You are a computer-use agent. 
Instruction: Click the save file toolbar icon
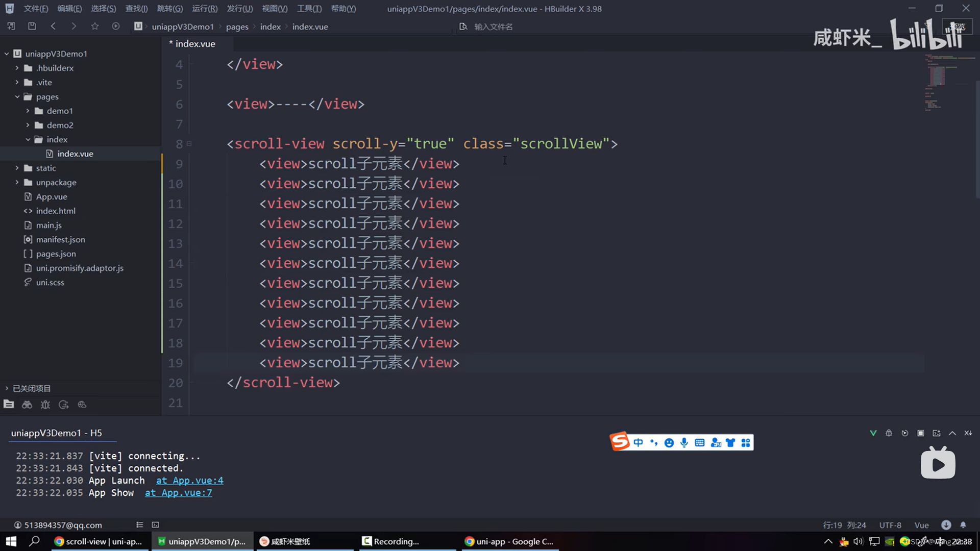coord(32,26)
